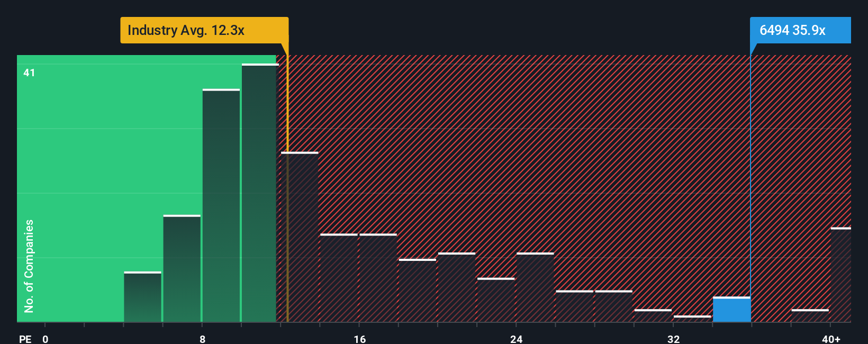The height and width of the screenshot is (344, 868).
Task: Click the very short bar starting at PE 32
Action: pyautogui.click(x=692, y=319)
